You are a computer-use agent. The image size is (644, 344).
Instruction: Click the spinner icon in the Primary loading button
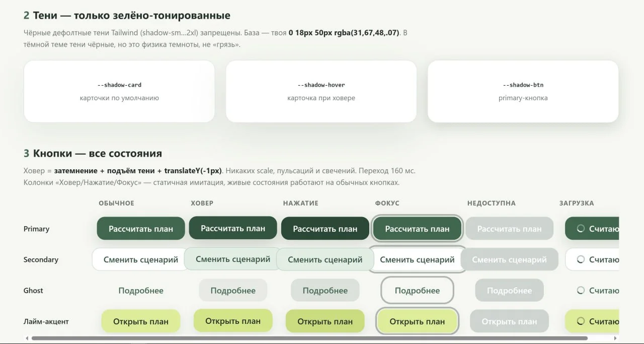580,229
